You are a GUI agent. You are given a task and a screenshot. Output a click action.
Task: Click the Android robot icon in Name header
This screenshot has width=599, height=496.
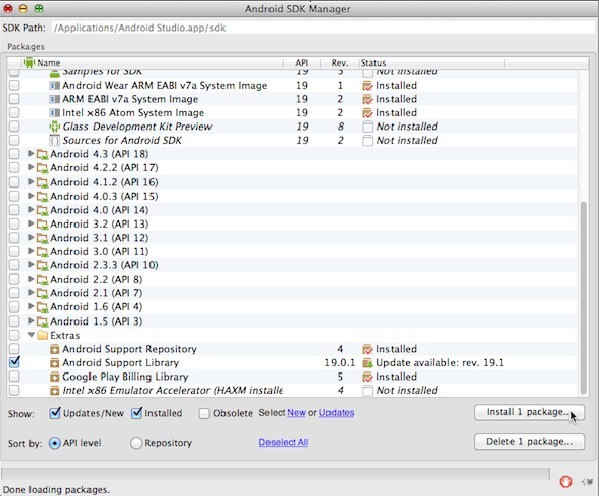click(x=29, y=63)
